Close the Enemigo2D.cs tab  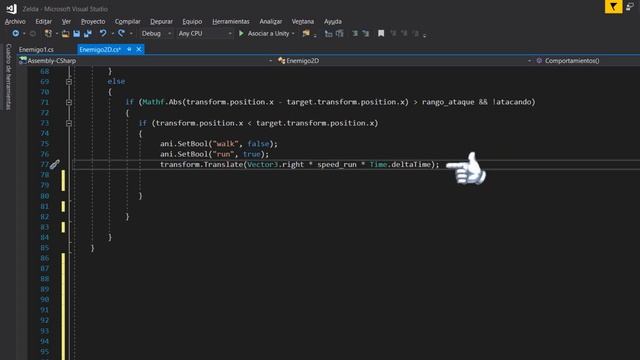click(x=139, y=49)
